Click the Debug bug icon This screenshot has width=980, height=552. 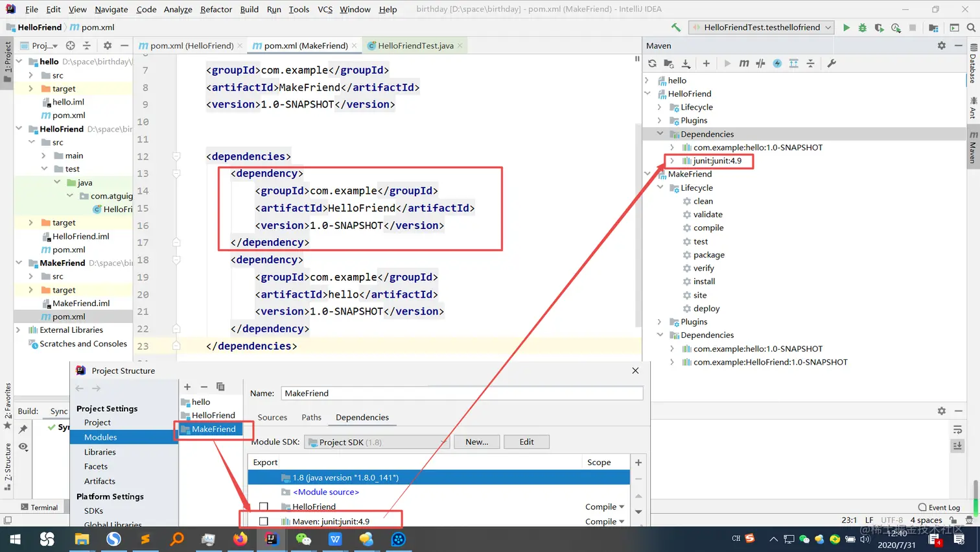click(x=863, y=28)
